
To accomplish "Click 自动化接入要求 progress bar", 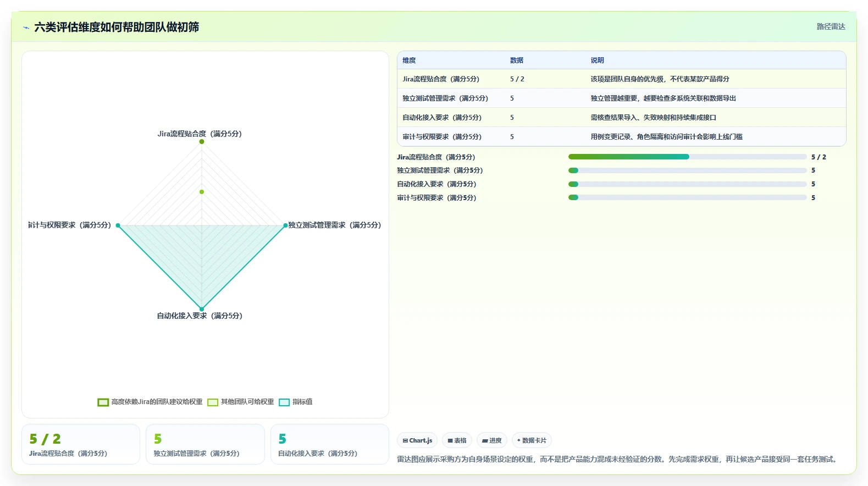I will (x=688, y=184).
